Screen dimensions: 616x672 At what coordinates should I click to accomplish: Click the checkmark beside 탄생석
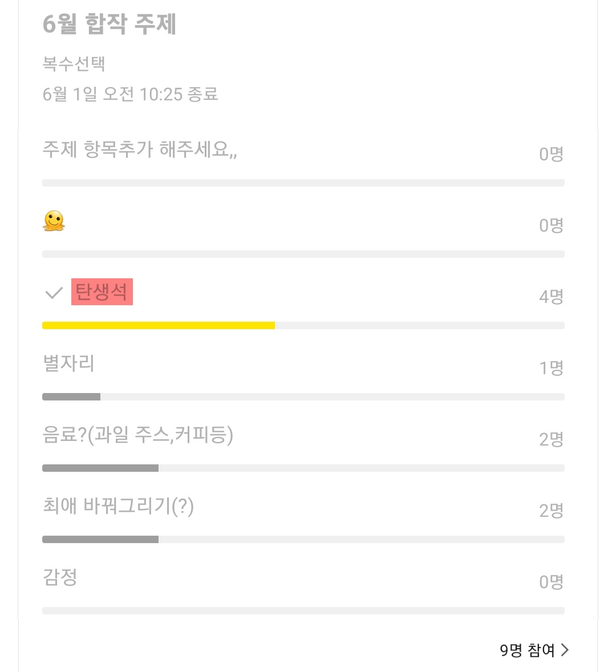click(x=54, y=293)
